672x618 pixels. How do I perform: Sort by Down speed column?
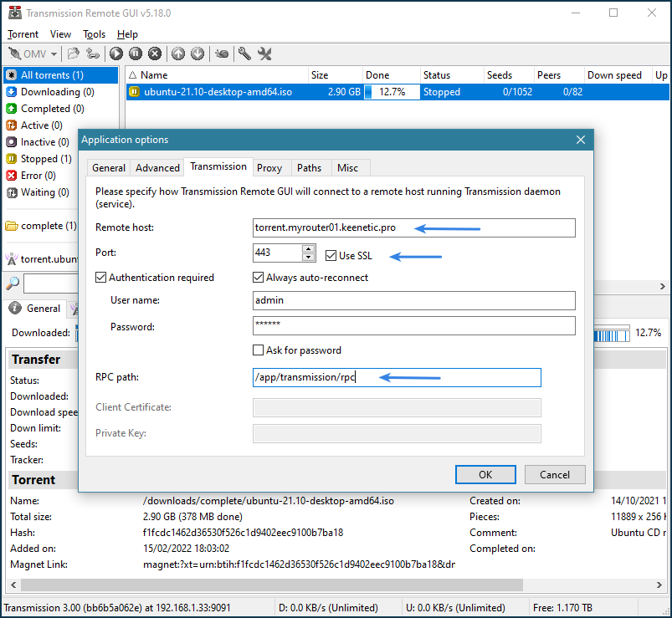pos(618,75)
